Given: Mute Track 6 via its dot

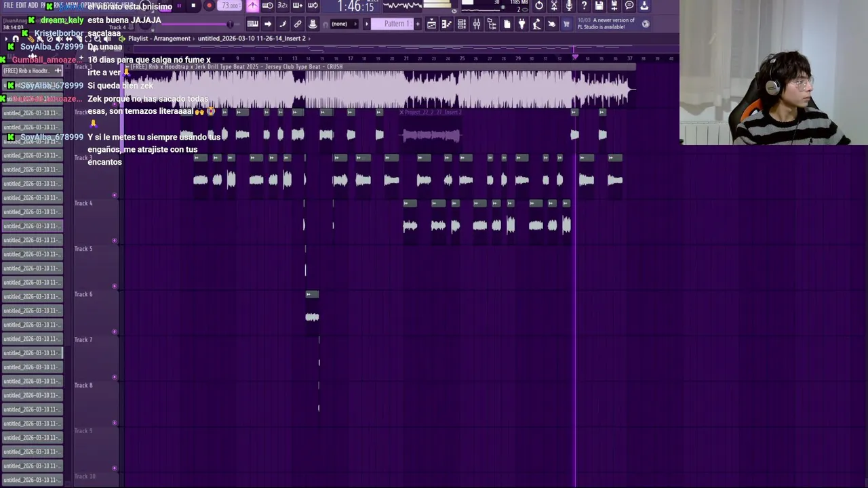Looking at the screenshot, I should click(115, 331).
